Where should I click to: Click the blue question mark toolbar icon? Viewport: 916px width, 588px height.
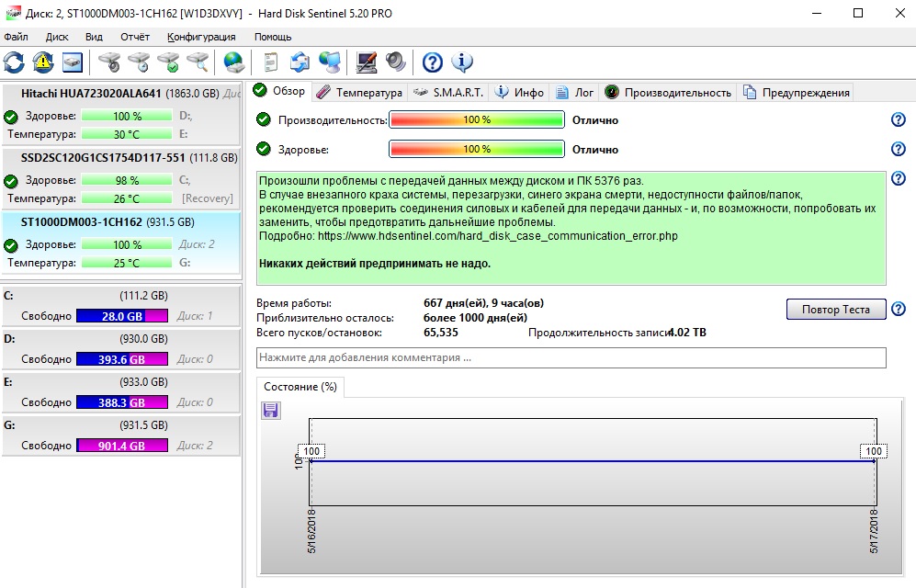pyautogui.click(x=433, y=62)
